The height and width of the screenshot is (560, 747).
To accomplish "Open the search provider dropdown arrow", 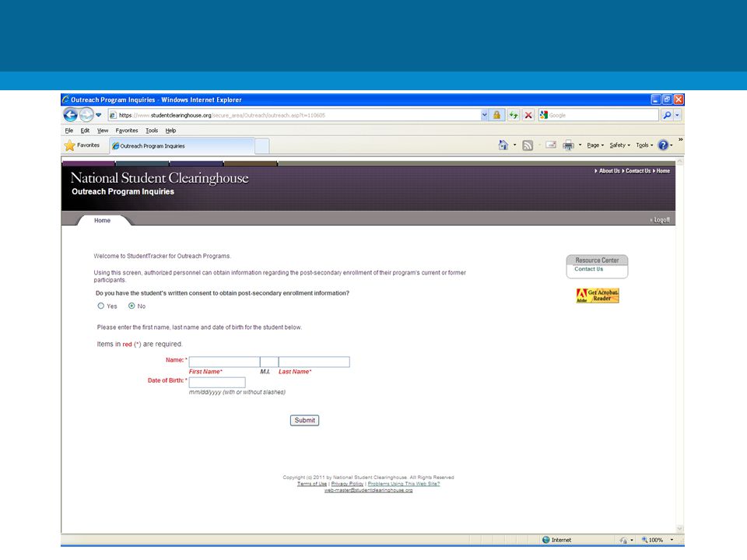I will coord(678,115).
